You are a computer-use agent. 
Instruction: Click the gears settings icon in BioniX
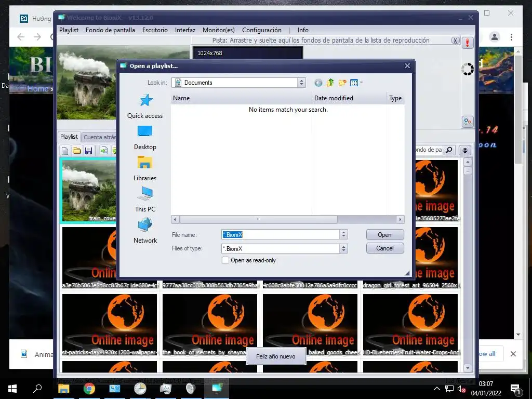pyautogui.click(x=468, y=122)
